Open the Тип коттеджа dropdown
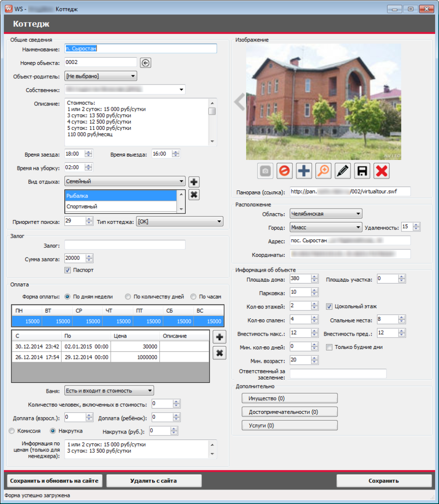The height and width of the screenshot is (504, 439). 180,221
